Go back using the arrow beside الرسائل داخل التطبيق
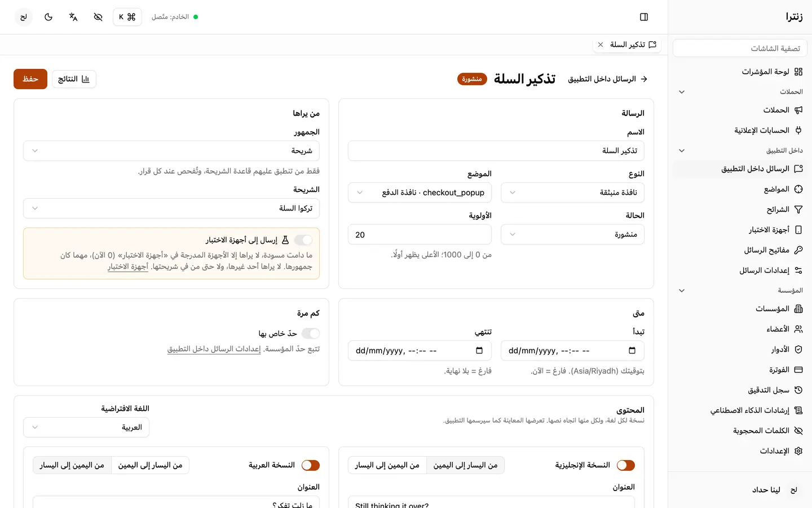Screen dimensions: 812x508 (644, 79)
